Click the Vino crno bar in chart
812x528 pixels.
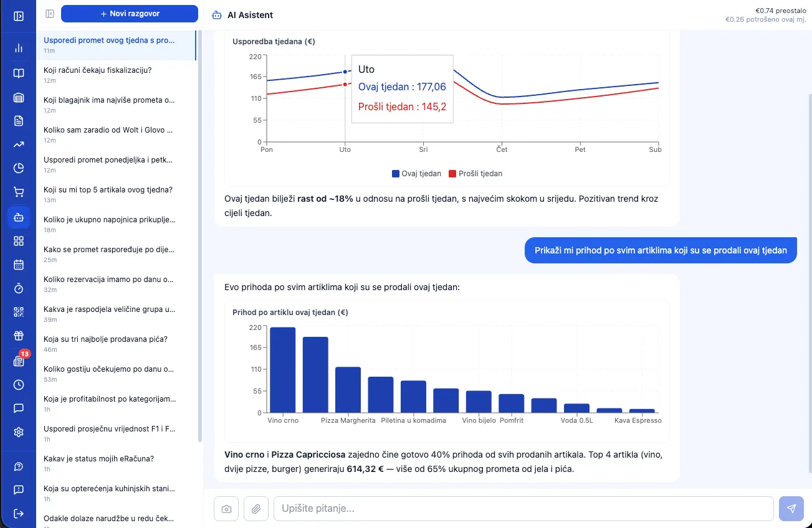pyautogui.click(x=283, y=370)
